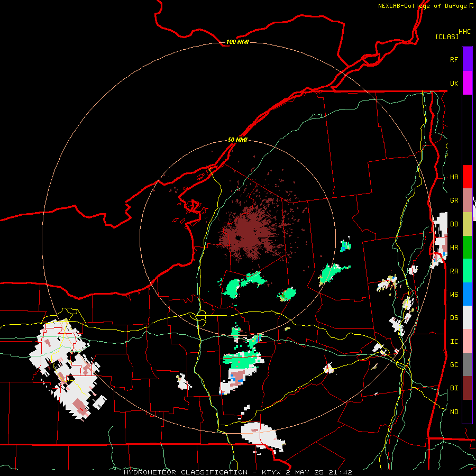Click the DS legend label
The width and height of the screenshot is (476, 476).
click(454, 318)
